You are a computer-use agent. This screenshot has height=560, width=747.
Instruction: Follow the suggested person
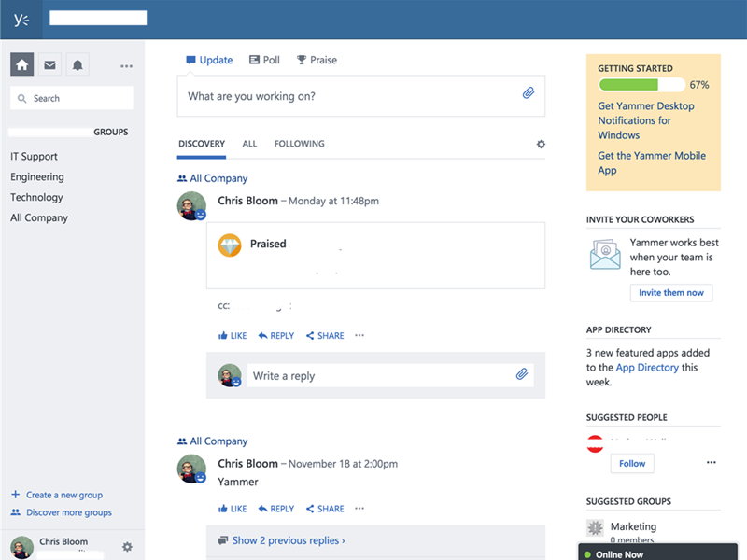pos(632,463)
